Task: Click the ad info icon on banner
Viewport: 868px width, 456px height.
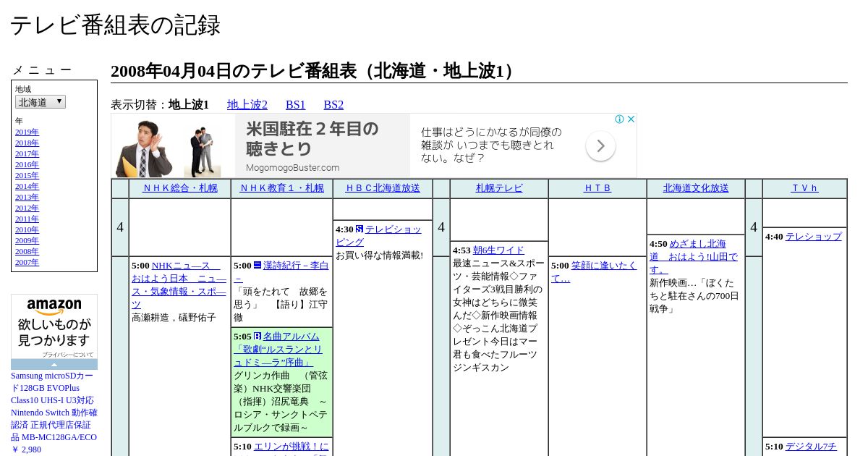Action: [620, 119]
